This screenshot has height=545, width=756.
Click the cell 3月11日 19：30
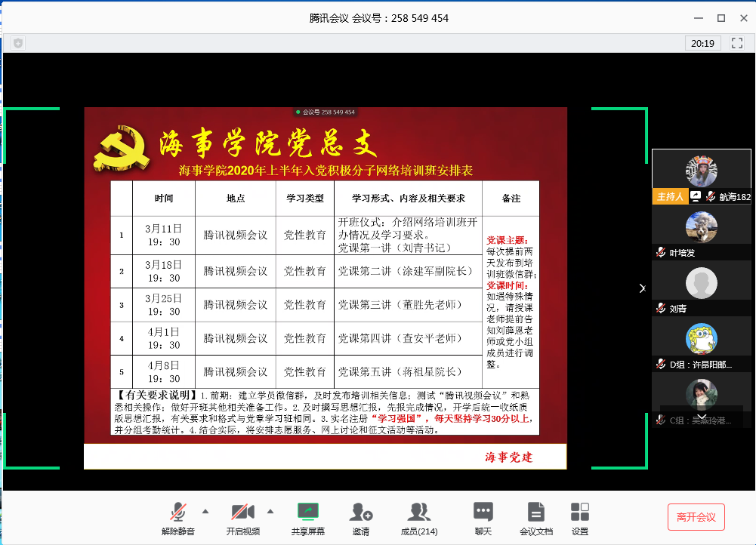tap(164, 236)
